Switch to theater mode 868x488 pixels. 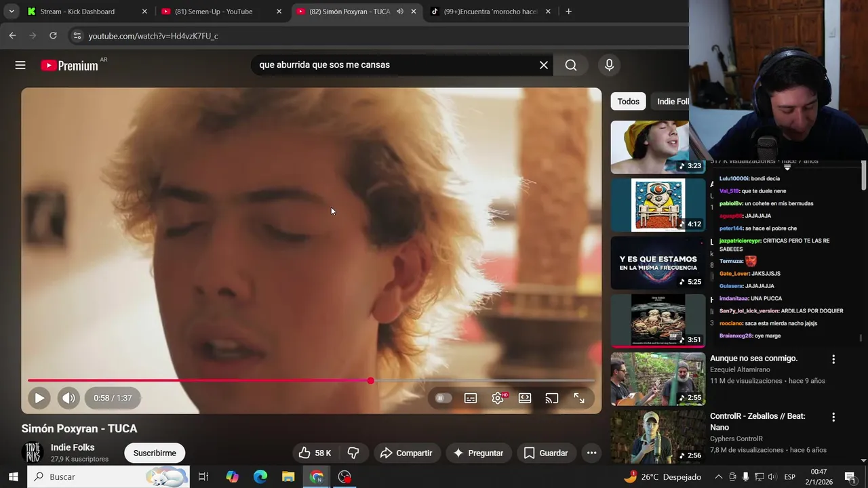525,398
